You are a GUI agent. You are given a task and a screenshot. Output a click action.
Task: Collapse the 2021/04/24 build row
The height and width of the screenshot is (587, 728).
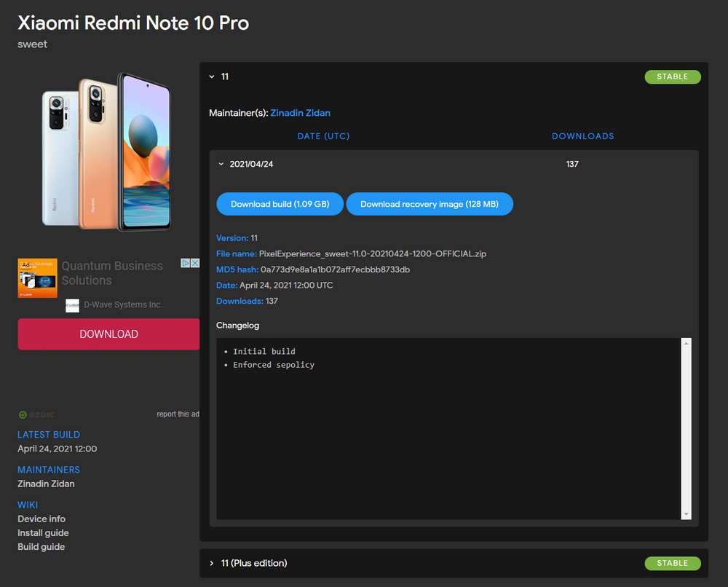(x=221, y=164)
